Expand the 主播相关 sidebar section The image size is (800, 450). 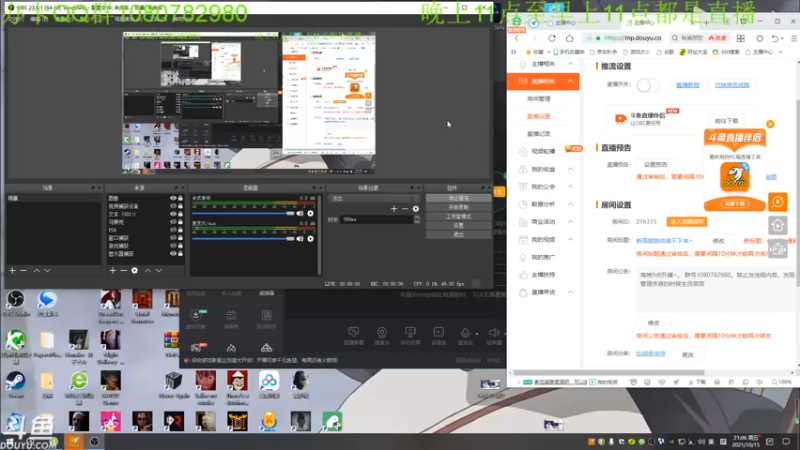tap(570, 64)
